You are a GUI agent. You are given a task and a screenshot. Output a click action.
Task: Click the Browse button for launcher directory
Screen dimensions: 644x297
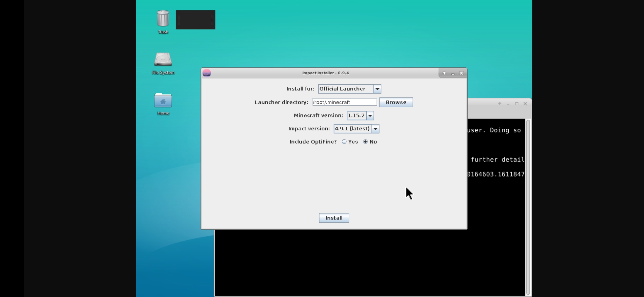(396, 102)
